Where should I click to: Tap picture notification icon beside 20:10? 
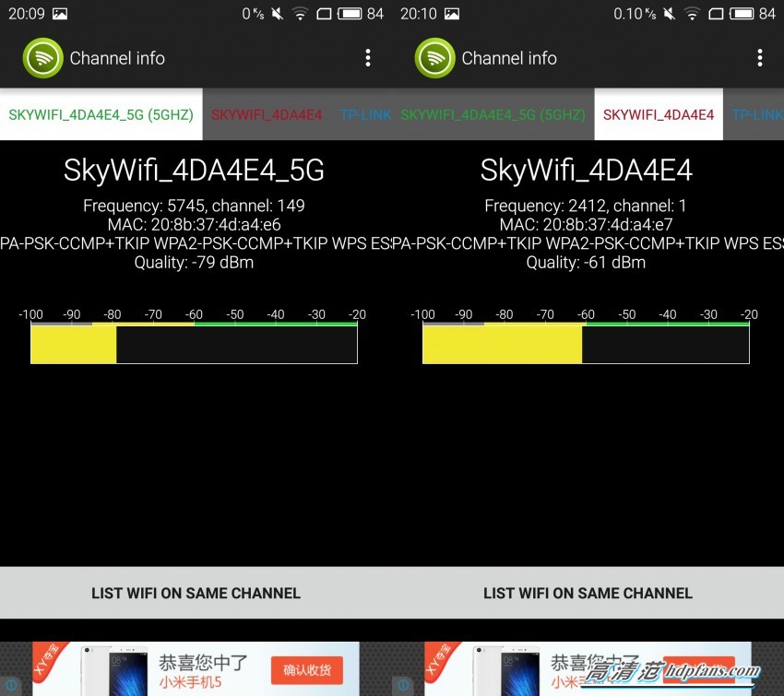pyautogui.click(x=452, y=14)
